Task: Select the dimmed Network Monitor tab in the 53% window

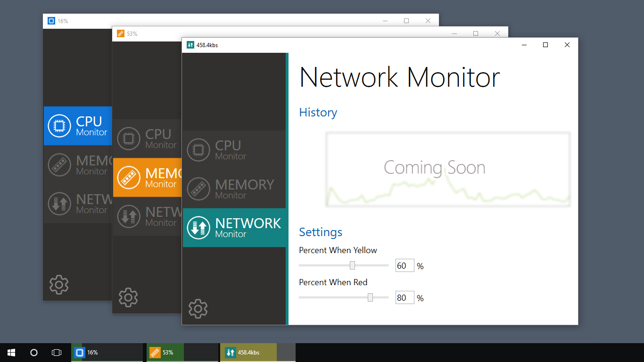Action: (147, 216)
